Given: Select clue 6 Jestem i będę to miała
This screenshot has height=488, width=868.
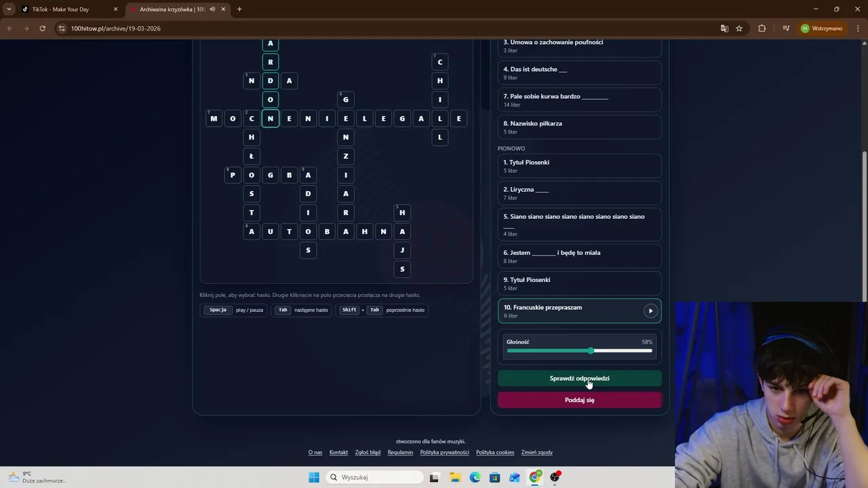Looking at the screenshot, I should (x=579, y=256).
